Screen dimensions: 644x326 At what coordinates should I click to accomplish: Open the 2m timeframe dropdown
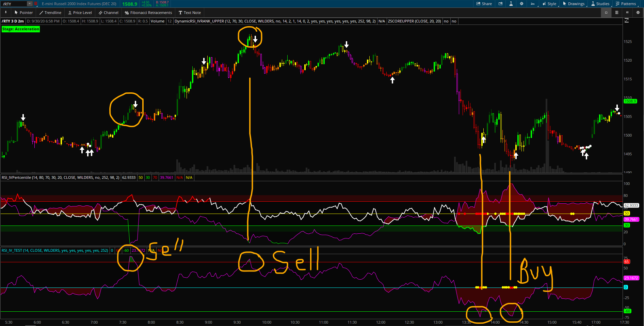tap(533, 4)
